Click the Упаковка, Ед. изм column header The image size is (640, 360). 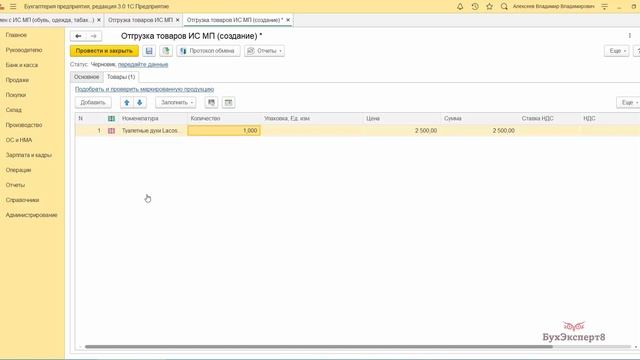pos(287,118)
